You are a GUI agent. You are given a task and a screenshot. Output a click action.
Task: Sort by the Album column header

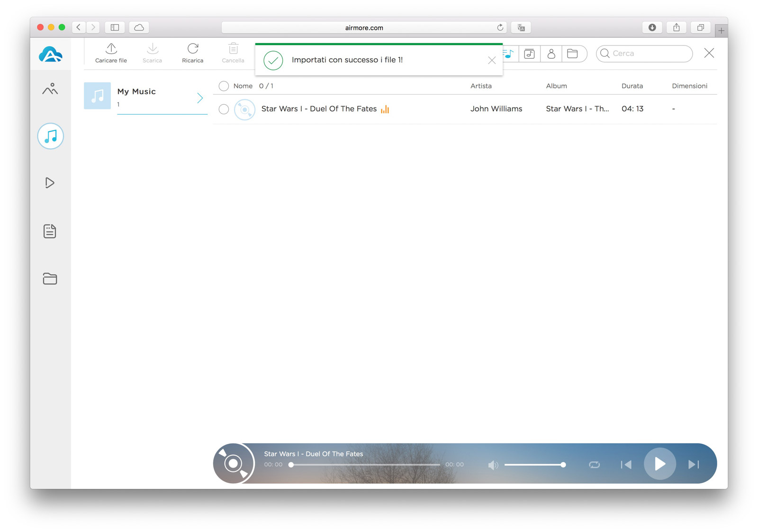pos(556,86)
